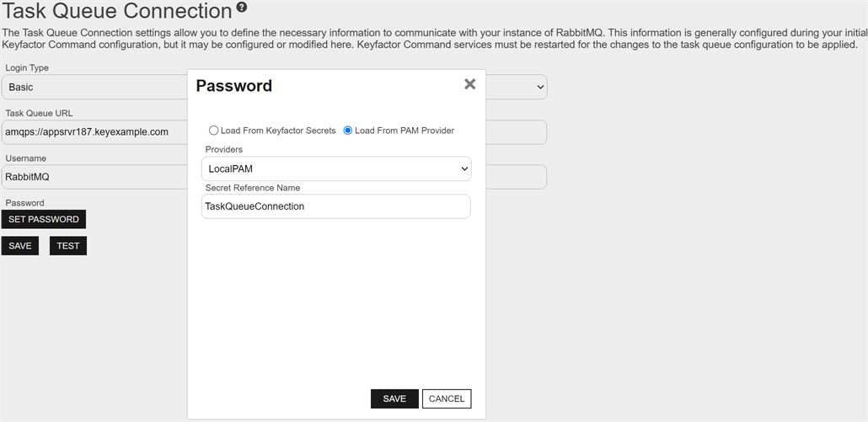Click the Secret Reference Name input field

click(x=336, y=206)
